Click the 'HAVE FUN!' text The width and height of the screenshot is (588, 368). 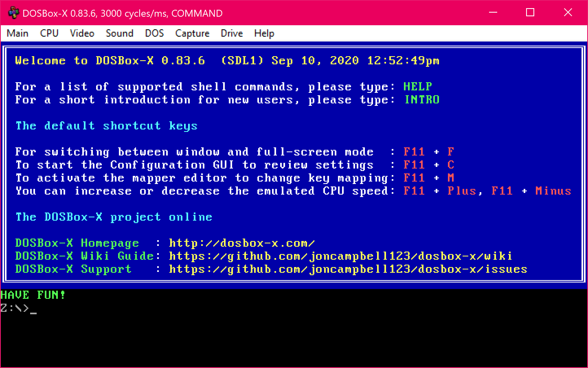pos(33,295)
